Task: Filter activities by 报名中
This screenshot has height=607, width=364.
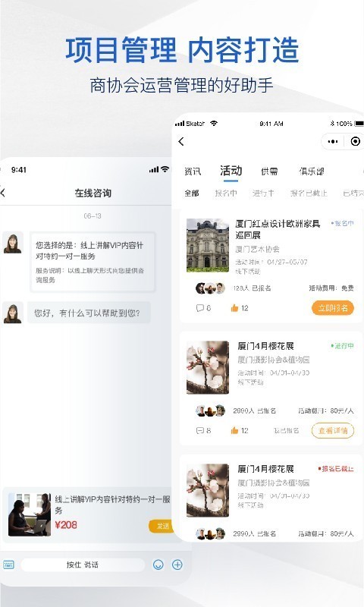Action: (x=226, y=193)
